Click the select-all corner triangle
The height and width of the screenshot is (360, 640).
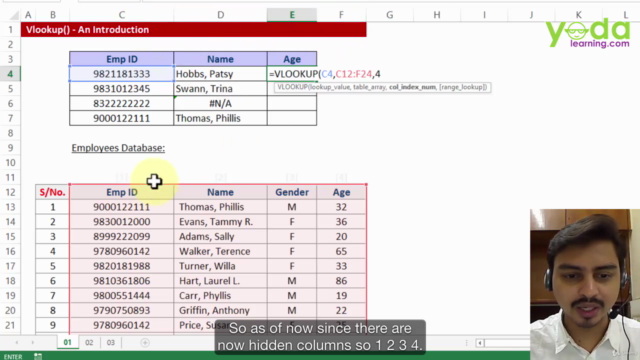[14, 16]
